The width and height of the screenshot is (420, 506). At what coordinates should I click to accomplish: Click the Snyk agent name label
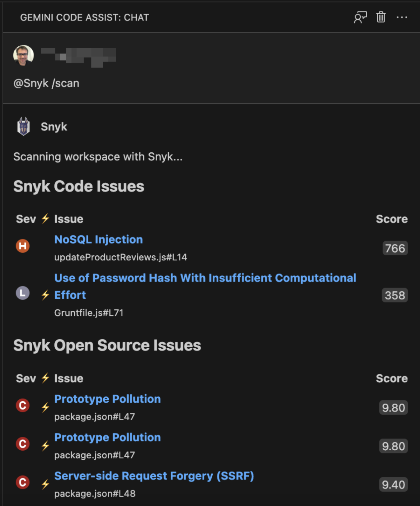(54, 127)
